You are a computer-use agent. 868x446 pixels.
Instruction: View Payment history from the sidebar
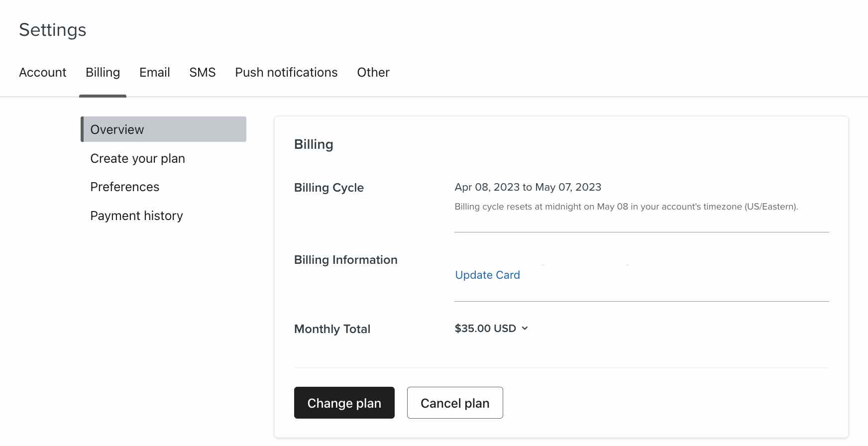click(x=136, y=216)
